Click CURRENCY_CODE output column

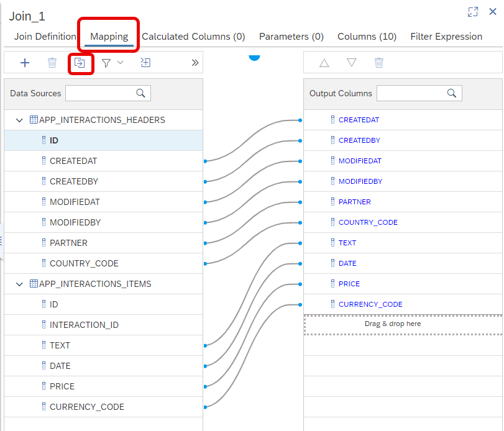click(403, 304)
